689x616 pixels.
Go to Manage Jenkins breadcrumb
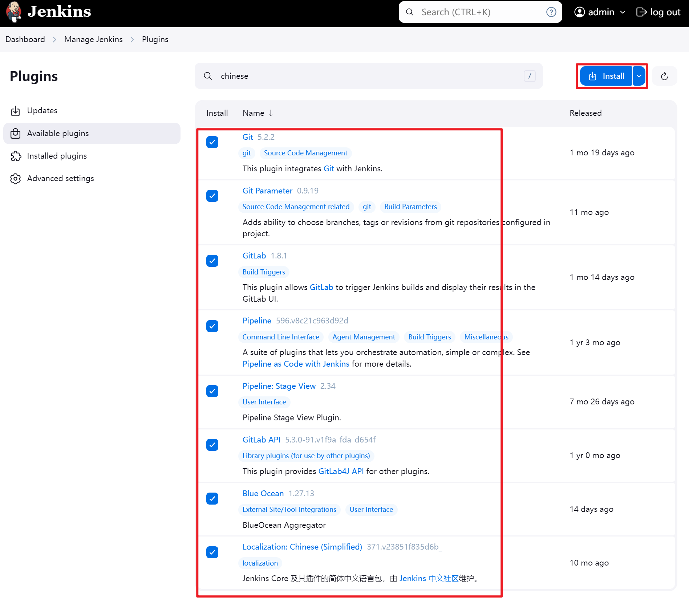pyautogui.click(x=93, y=39)
